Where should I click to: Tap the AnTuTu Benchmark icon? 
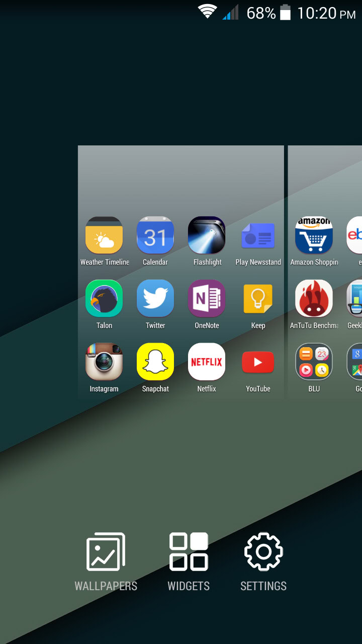click(x=314, y=299)
